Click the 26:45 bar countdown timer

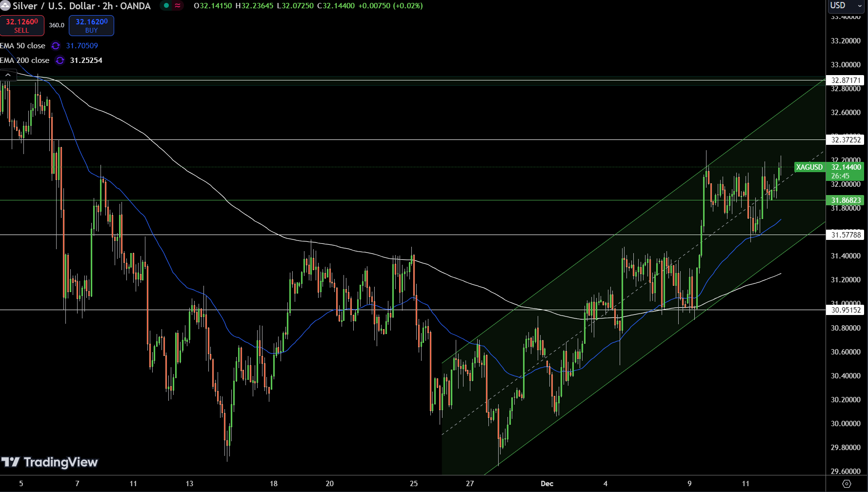pos(840,176)
